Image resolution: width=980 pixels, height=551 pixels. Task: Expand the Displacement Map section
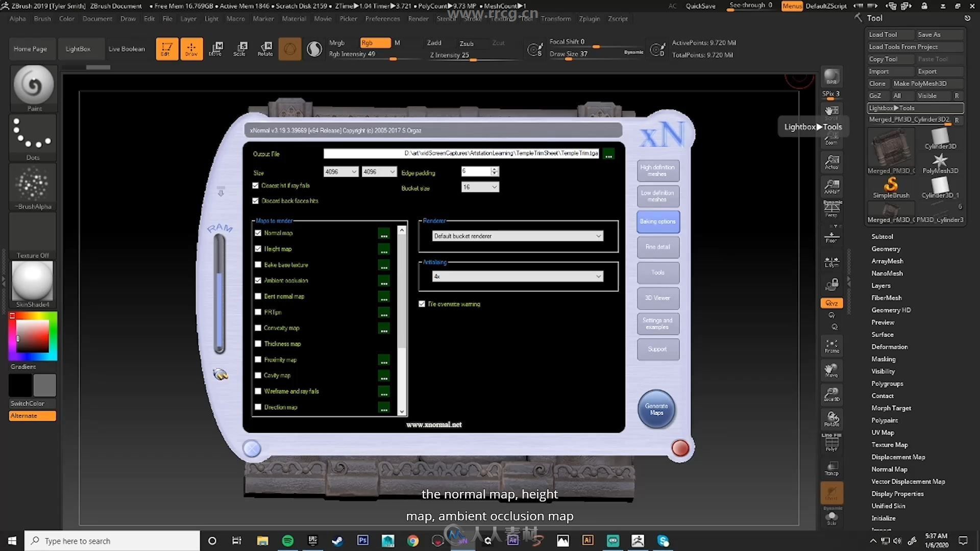point(898,457)
